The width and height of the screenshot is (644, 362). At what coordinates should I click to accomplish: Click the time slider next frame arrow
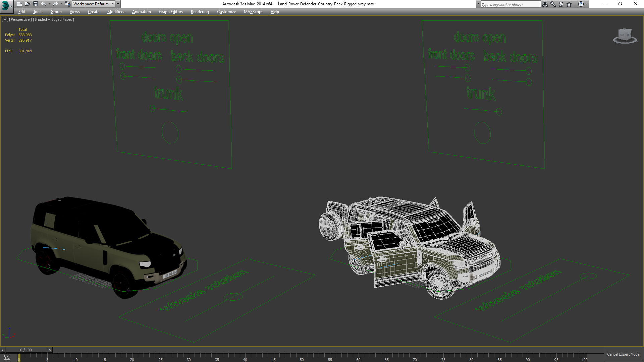click(50, 350)
